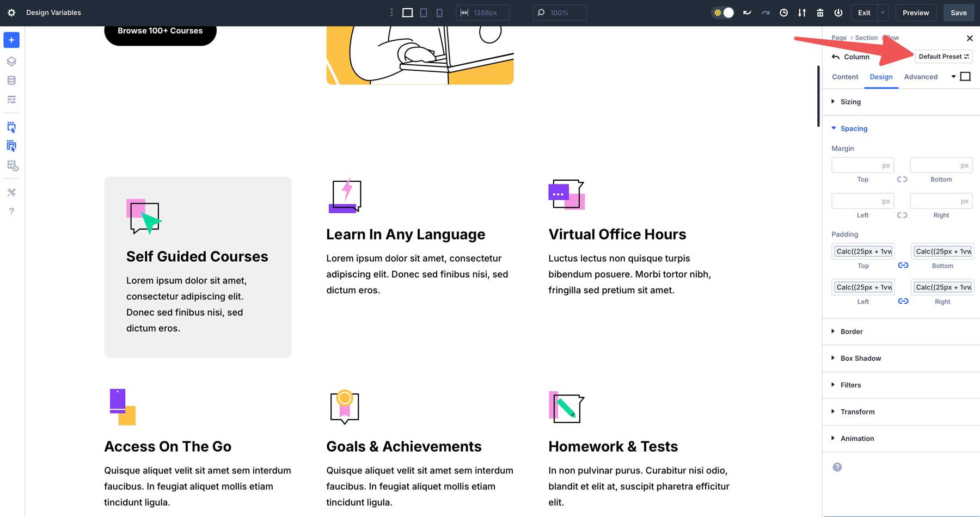Select the trash delete icon
980x517 pixels.
(820, 12)
